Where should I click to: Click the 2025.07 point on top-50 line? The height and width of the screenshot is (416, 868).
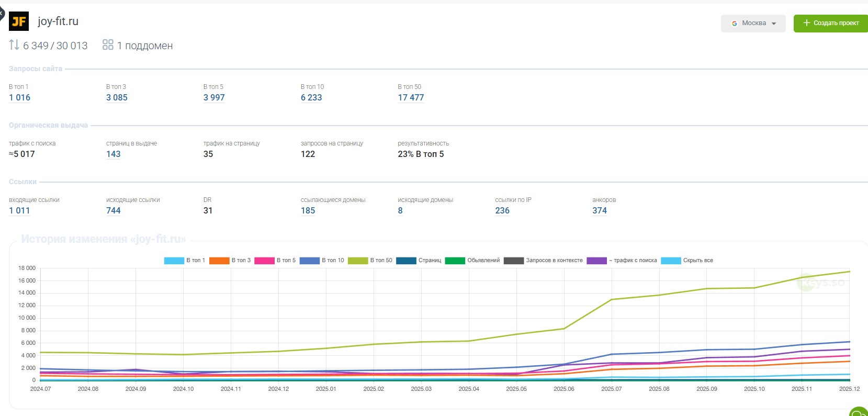point(612,300)
